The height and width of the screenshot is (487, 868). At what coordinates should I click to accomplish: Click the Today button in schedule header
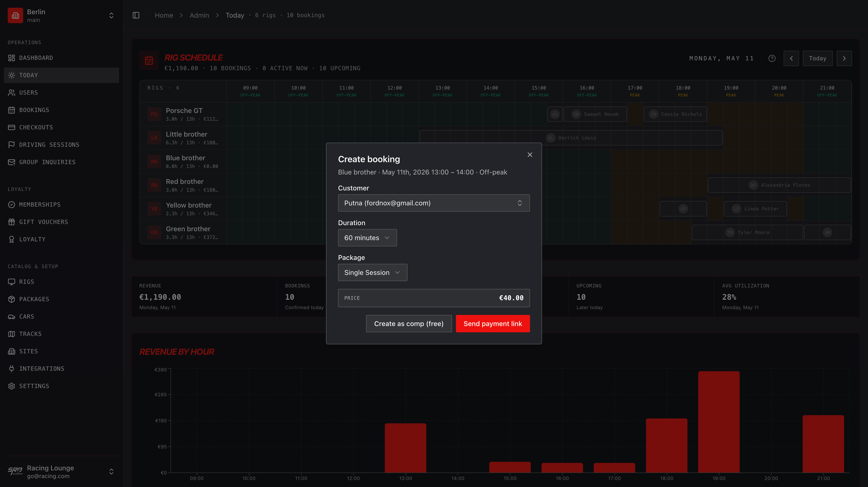tap(817, 58)
